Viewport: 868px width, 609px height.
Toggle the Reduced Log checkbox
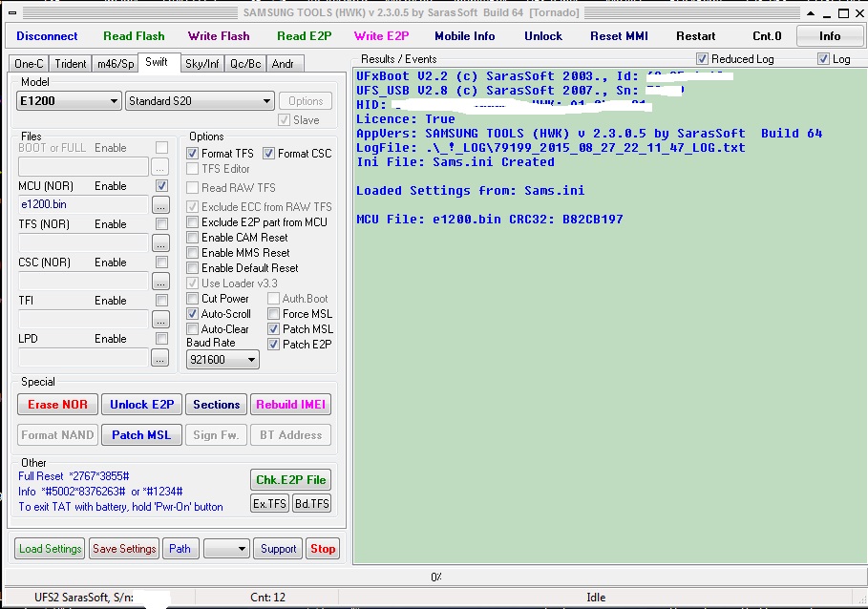(702, 58)
